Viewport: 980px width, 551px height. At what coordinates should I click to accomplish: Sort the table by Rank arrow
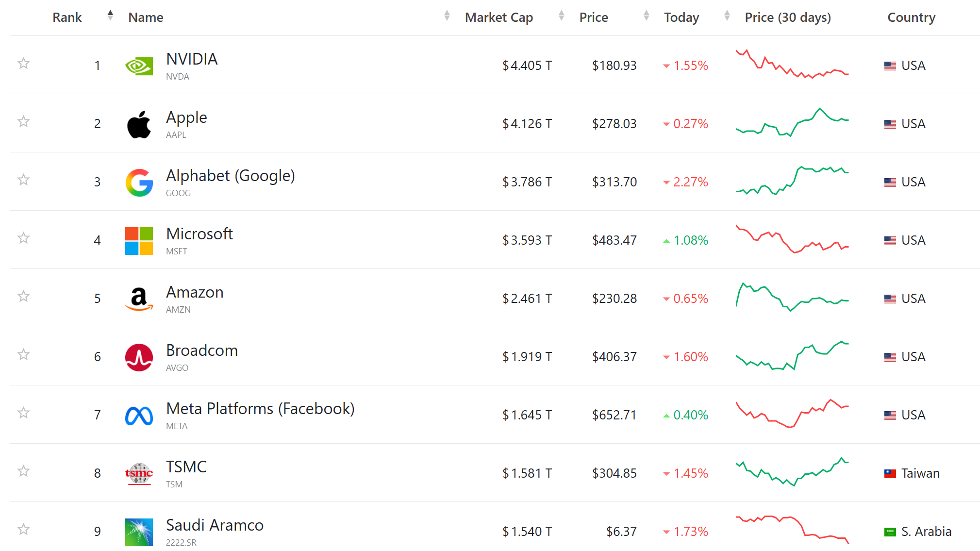(x=110, y=16)
